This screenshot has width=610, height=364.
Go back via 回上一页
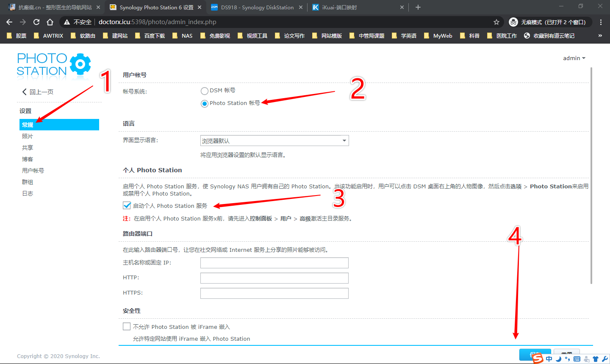click(x=38, y=92)
